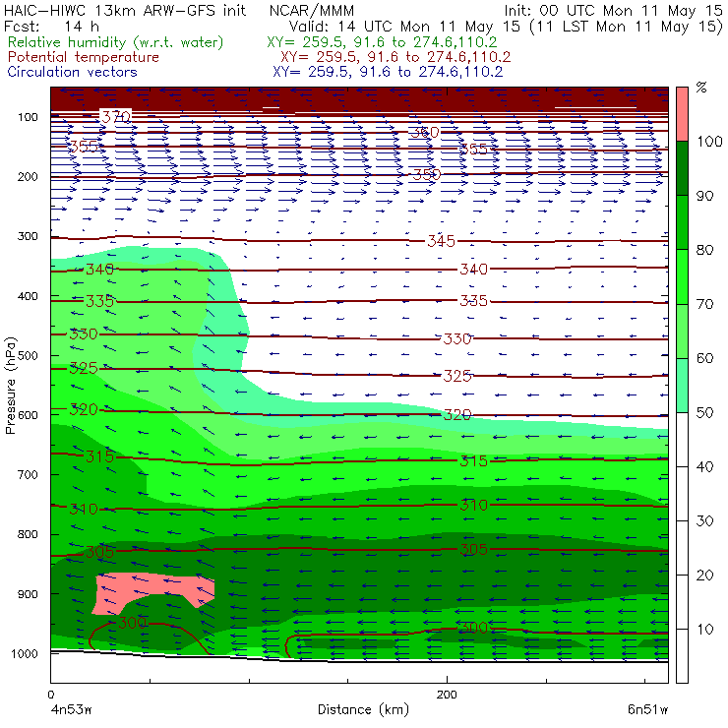Screen dimensions: 728x728
Task: Click 'Init: 00 UTC Mon 11 May 15'
Action: [613, 10]
